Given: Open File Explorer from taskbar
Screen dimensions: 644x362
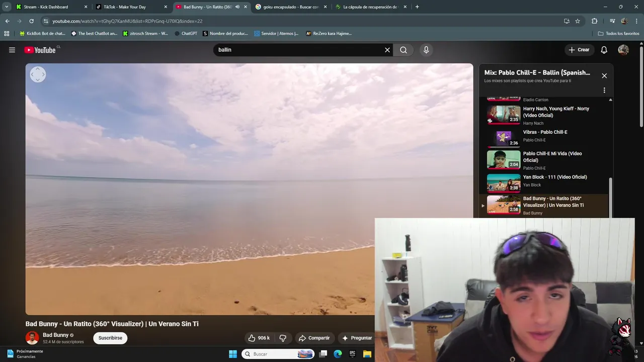Looking at the screenshot, I should [x=367, y=354].
